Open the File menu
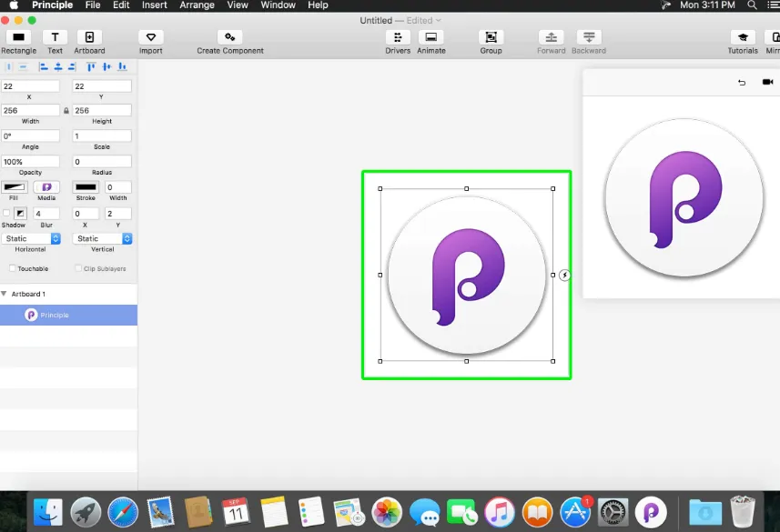Viewport: 780px width, 532px height. point(93,5)
